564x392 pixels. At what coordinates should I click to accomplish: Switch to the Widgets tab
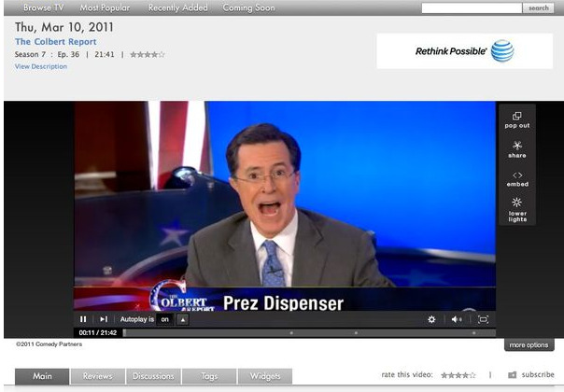click(265, 376)
